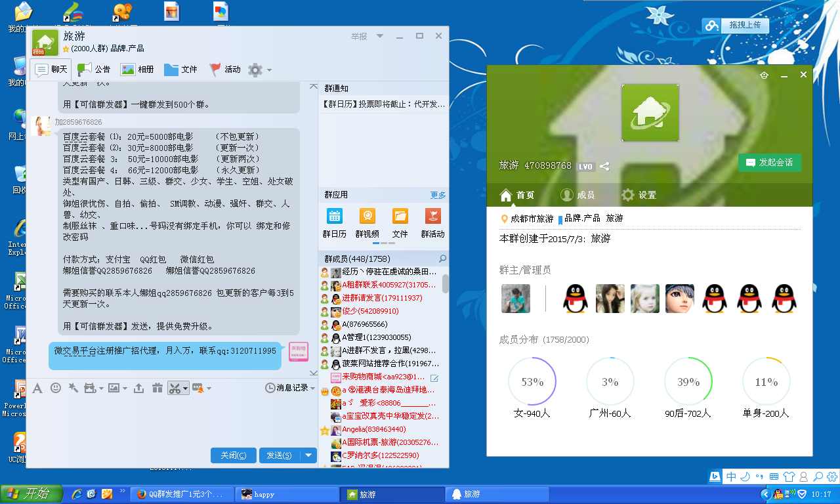Switch to 成员 tab in group profile
This screenshot has width=840, height=504.
[x=577, y=195]
